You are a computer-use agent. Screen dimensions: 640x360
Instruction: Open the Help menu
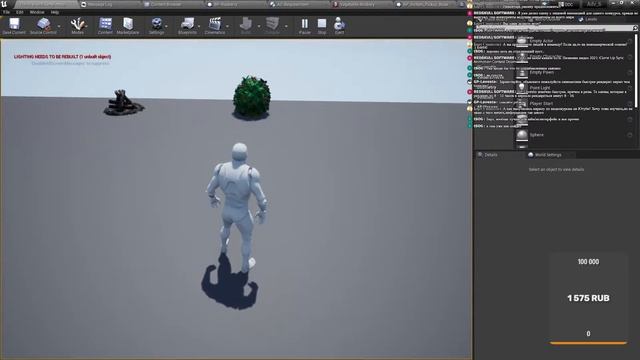point(55,12)
